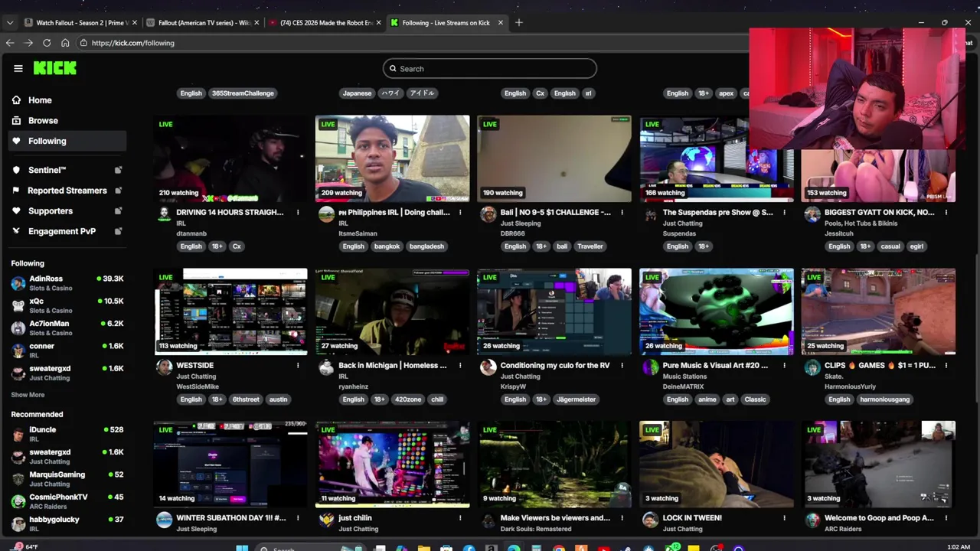This screenshot has width=980, height=551.
Task: Open options menu for Conditioning my culo stream
Action: point(622,366)
